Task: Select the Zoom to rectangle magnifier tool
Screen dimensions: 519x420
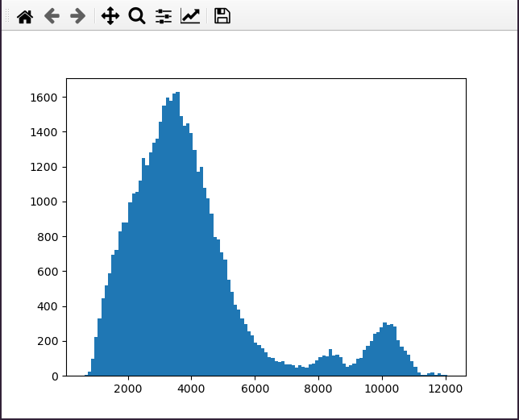Action: 137,16
